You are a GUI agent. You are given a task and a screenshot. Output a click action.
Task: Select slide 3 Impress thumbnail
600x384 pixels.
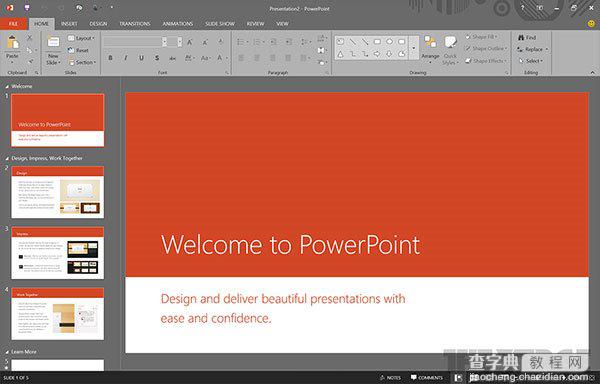point(57,253)
